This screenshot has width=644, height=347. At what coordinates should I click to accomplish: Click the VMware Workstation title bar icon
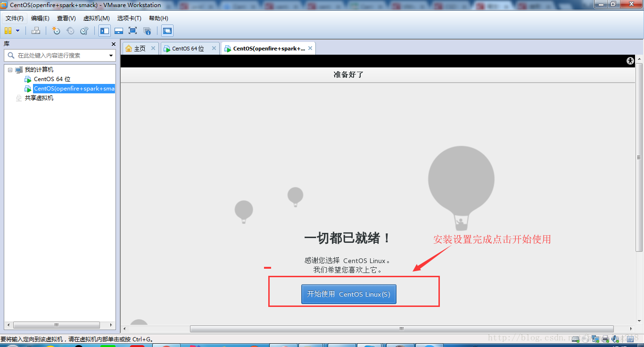(5, 5)
